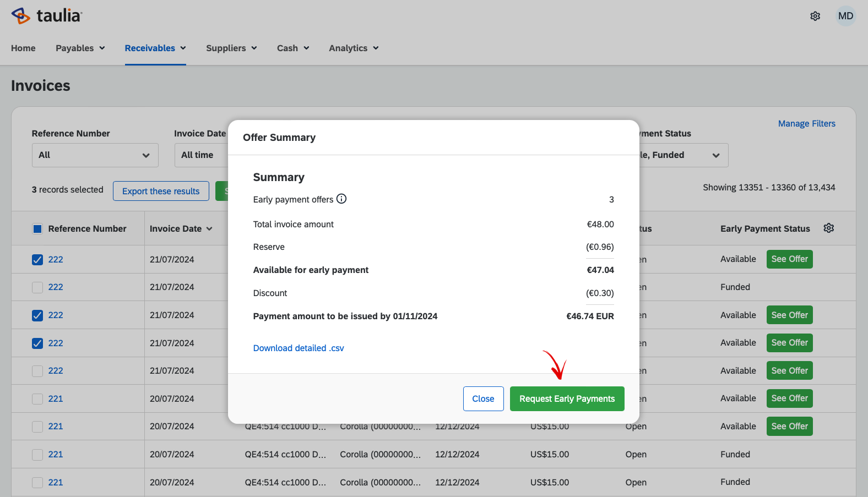Click the Early Payment Status column header
The width and height of the screenshot is (868, 497).
pyautogui.click(x=765, y=228)
